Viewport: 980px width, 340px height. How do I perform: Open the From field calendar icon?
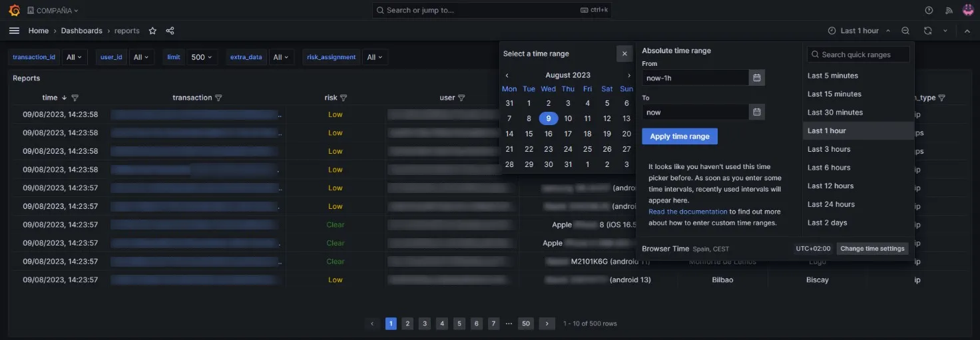click(757, 78)
